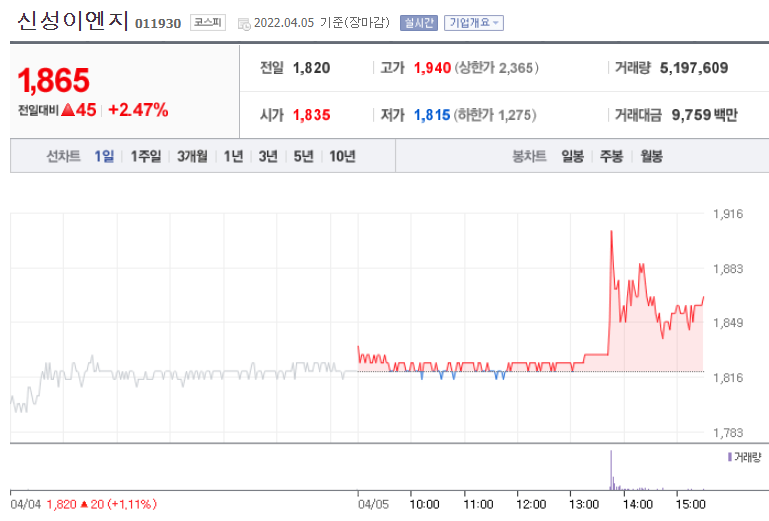
Task: Click the tall volume bar in volume chart
Action: pyautogui.click(x=611, y=470)
